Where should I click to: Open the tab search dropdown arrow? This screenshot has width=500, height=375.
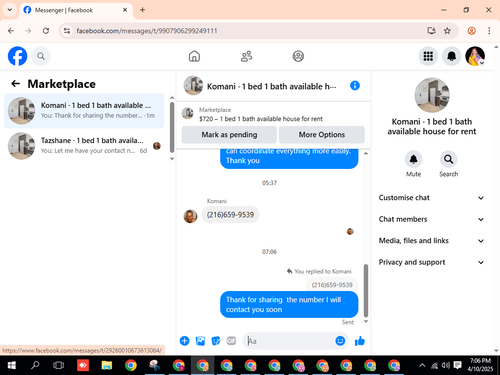pos(10,10)
